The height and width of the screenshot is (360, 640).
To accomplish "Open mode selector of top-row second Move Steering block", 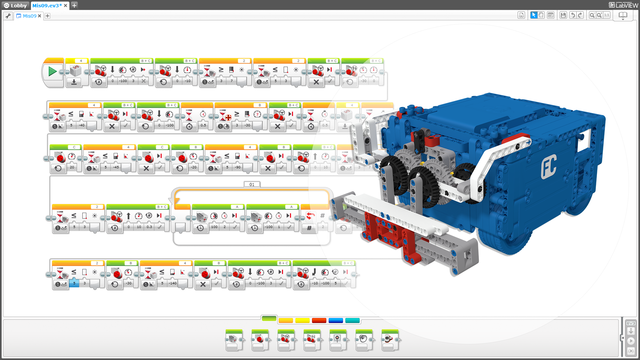I will click(164, 82).
